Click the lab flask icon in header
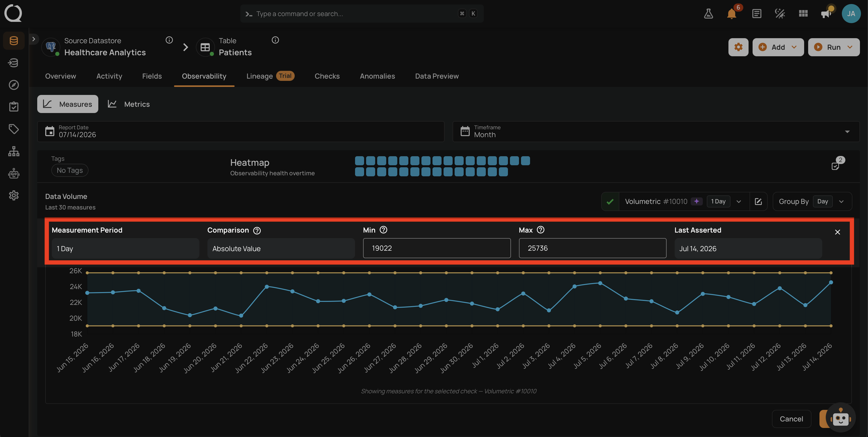 click(x=708, y=14)
